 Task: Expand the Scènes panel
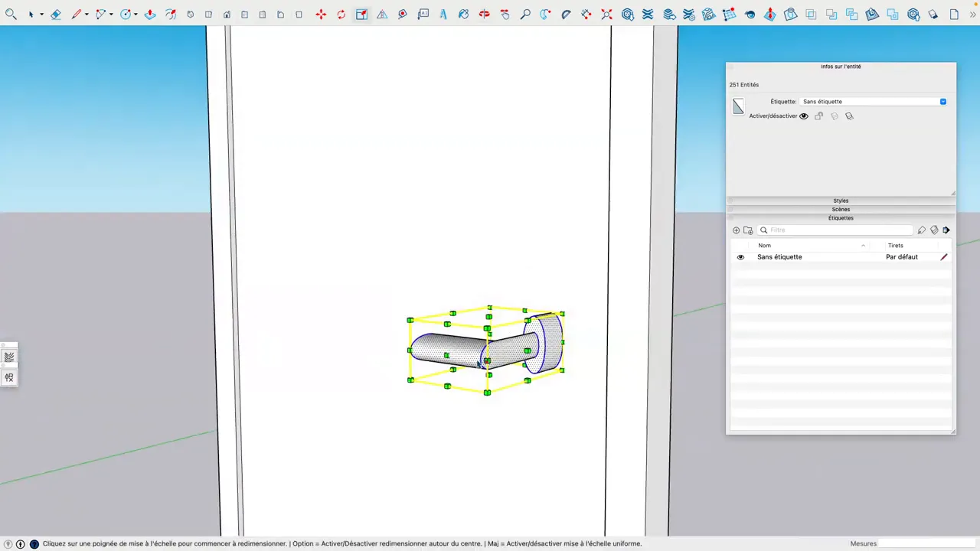pyautogui.click(x=841, y=209)
